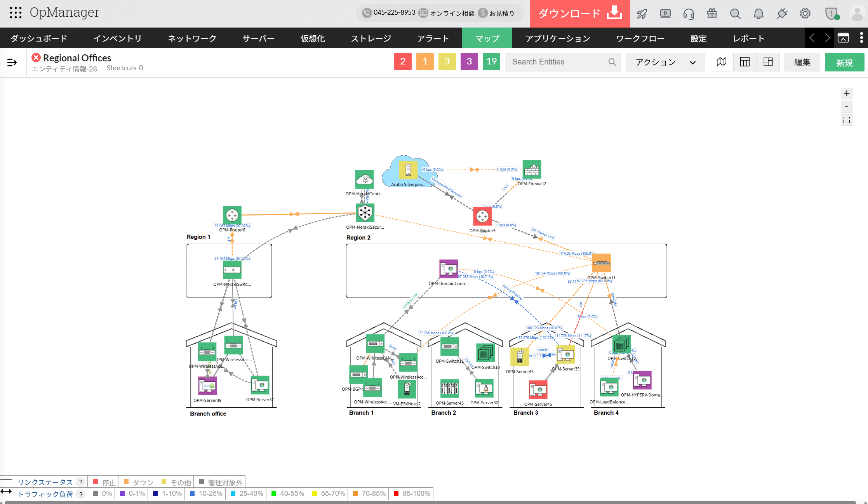
Task: Zoom out the map with minus button
Action: pos(847,106)
